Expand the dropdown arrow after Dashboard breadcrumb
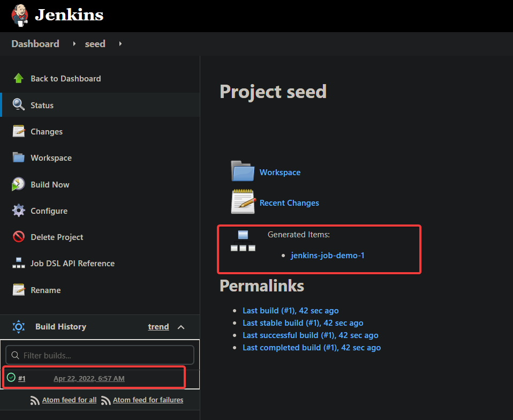The width and height of the screenshot is (513, 420). pyautogui.click(x=74, y=43)
